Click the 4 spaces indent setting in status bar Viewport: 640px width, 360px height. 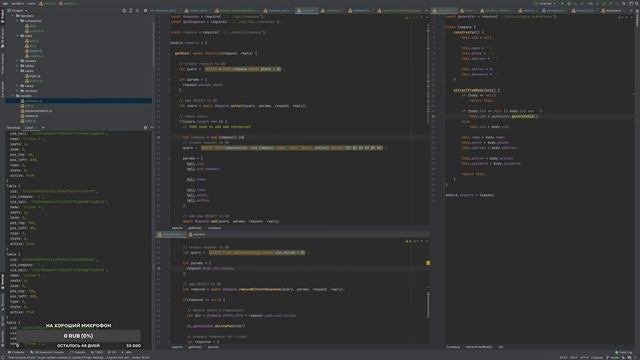(596, 358)
